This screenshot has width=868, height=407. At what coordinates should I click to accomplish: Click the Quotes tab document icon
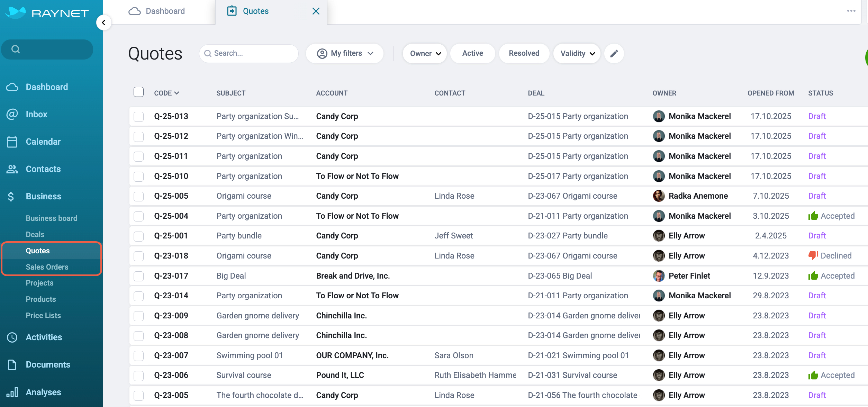tap(232, 11)
